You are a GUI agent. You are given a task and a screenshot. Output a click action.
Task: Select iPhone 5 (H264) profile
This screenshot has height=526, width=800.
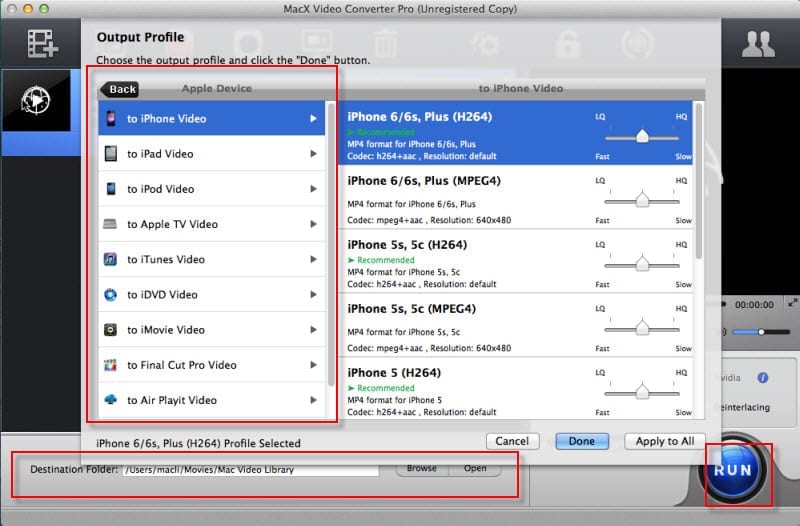coord(516,389)
